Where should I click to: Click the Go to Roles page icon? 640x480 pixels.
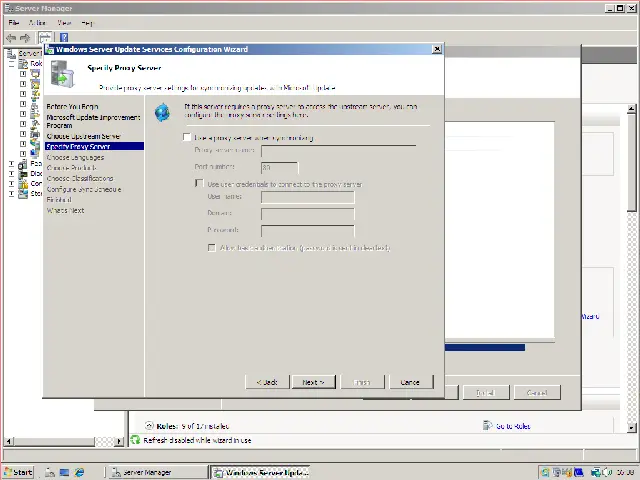tap(487, 425)
